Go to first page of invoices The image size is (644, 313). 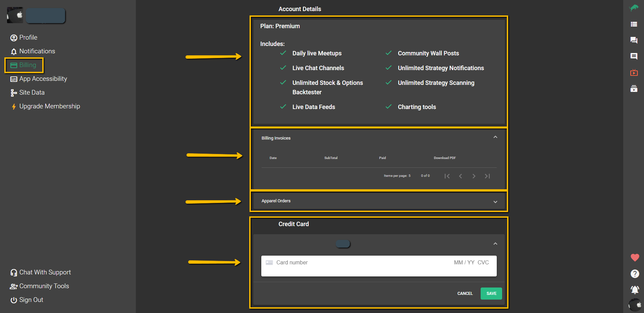(x=447, y=176)
